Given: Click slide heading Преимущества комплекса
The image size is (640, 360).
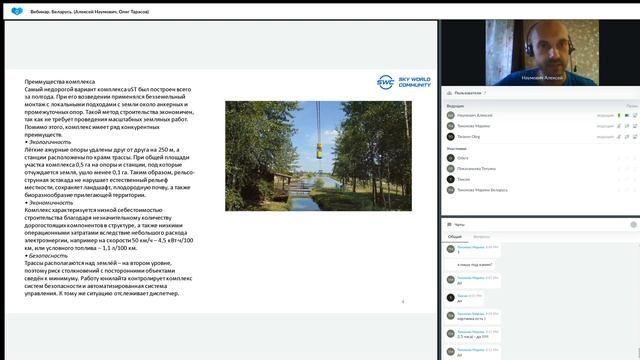Looking at the screenshot, I should point(60,82).
